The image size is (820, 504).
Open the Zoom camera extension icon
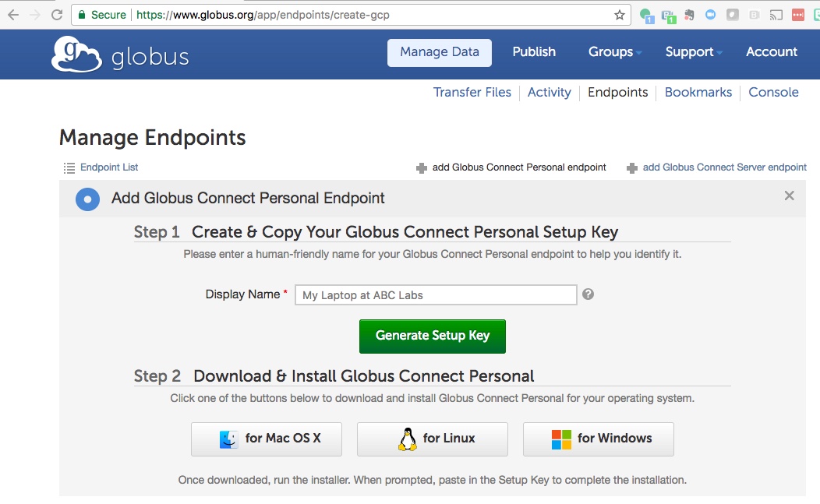coord(711,15)
